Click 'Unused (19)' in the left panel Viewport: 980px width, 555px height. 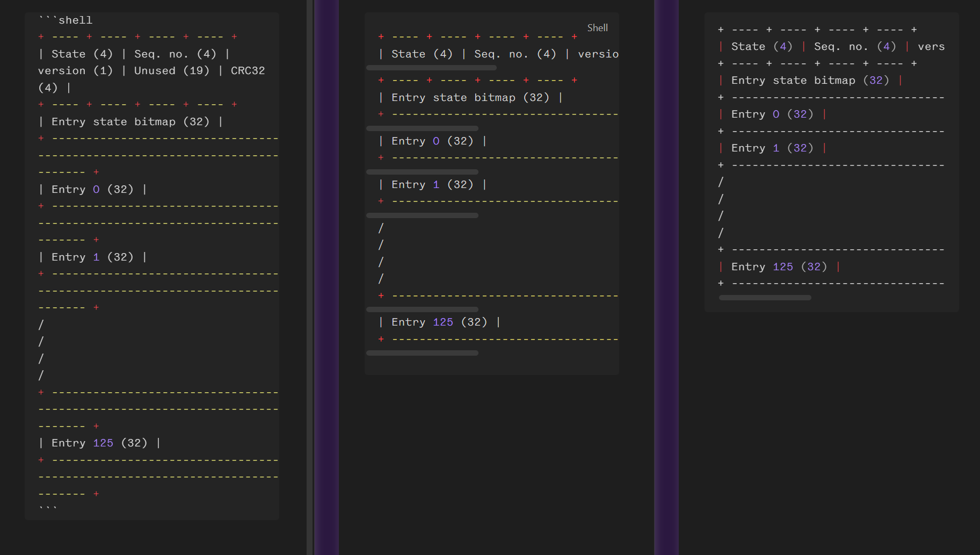click(x=172, y=70)
